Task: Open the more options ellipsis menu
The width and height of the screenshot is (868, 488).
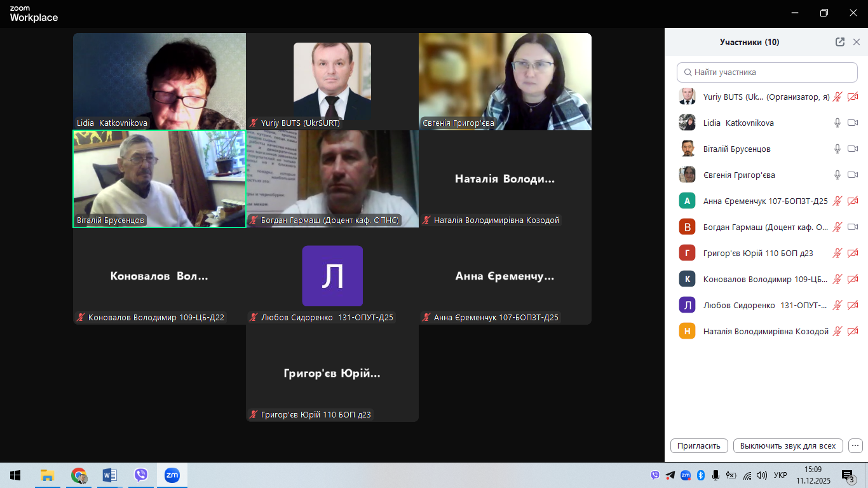Action: tap(855, 445)
